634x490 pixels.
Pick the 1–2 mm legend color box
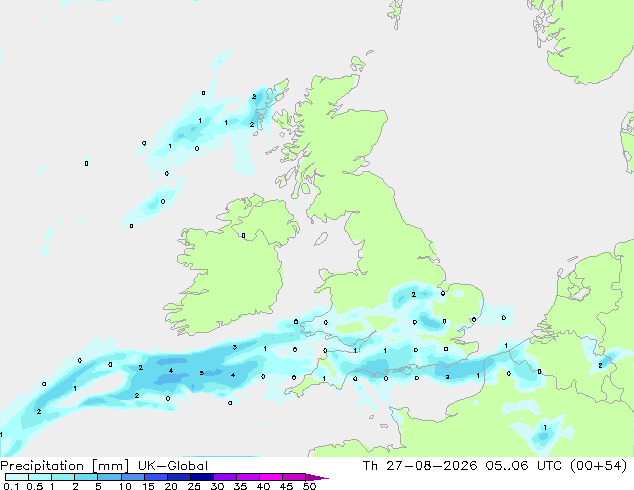coord(63,477)
